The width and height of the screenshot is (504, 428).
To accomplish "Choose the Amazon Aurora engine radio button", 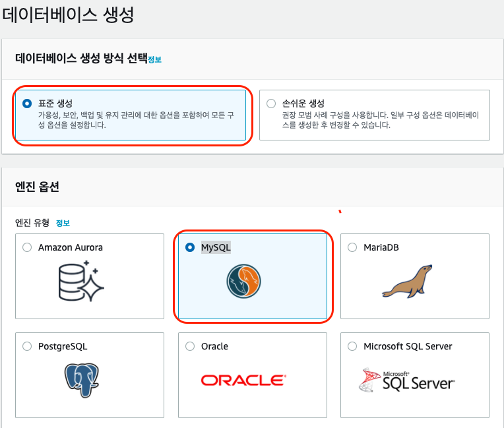I will pos(27,247).
